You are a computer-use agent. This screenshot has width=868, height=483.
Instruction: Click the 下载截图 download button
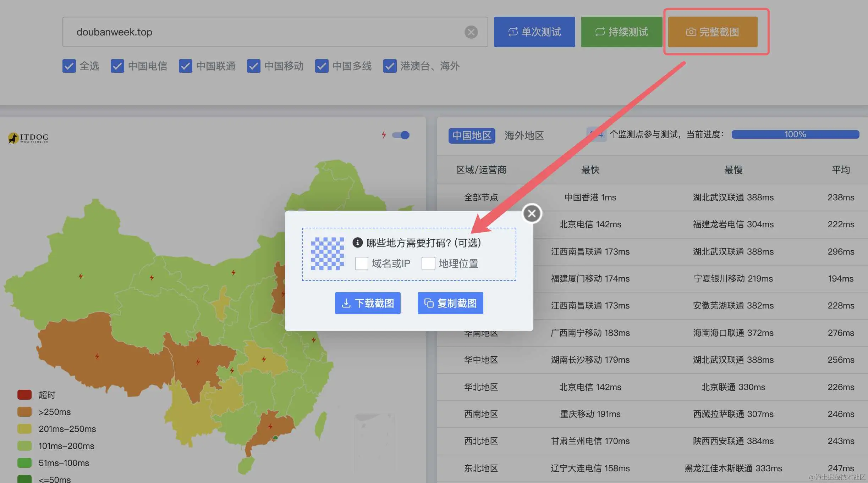368,303
